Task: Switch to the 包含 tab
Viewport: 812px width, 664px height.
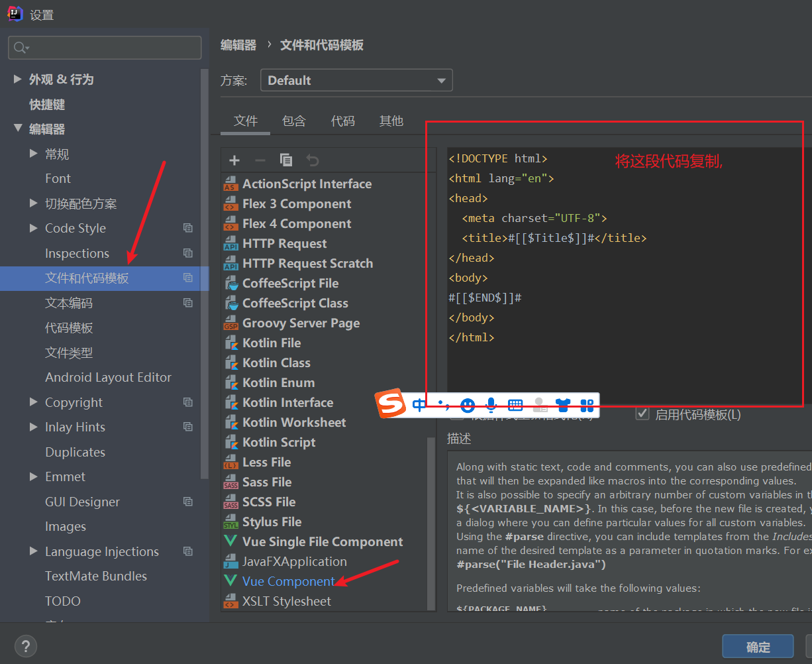Action: click(x=294, y=121)
